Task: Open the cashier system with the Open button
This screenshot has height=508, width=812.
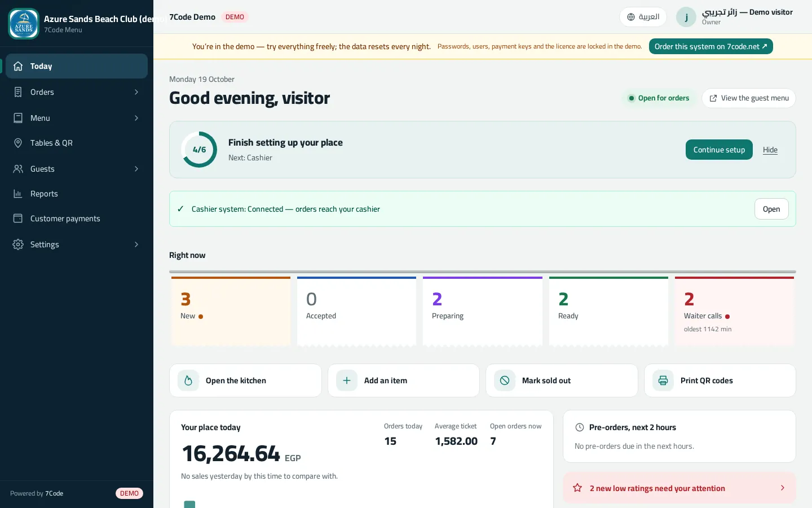Action: click(771, 209)
